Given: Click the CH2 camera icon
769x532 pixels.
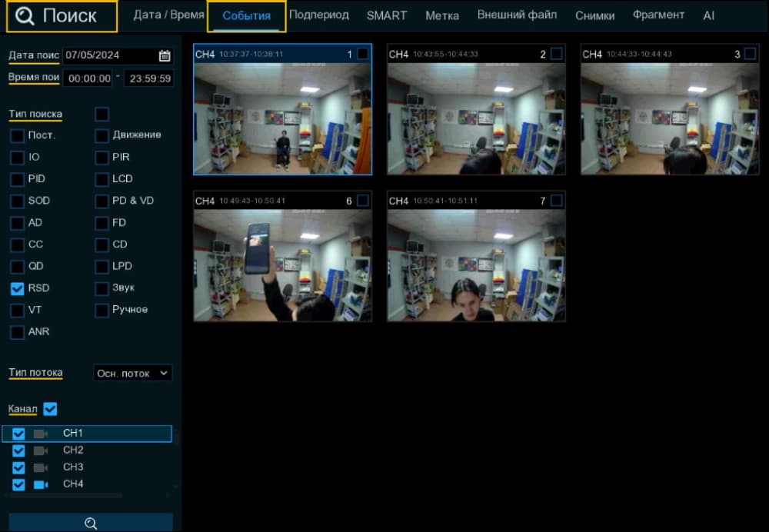Looking at the screenshot, I should click(x=41, y=451).
